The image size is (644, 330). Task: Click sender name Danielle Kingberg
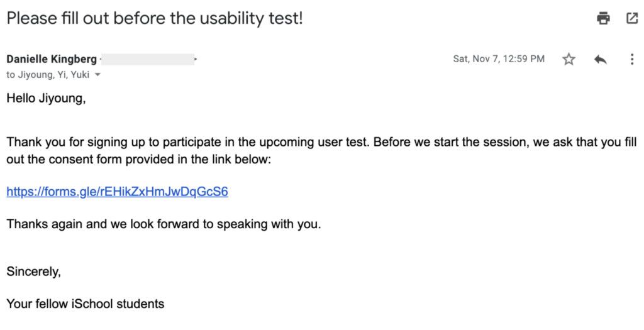click(52, 59)
